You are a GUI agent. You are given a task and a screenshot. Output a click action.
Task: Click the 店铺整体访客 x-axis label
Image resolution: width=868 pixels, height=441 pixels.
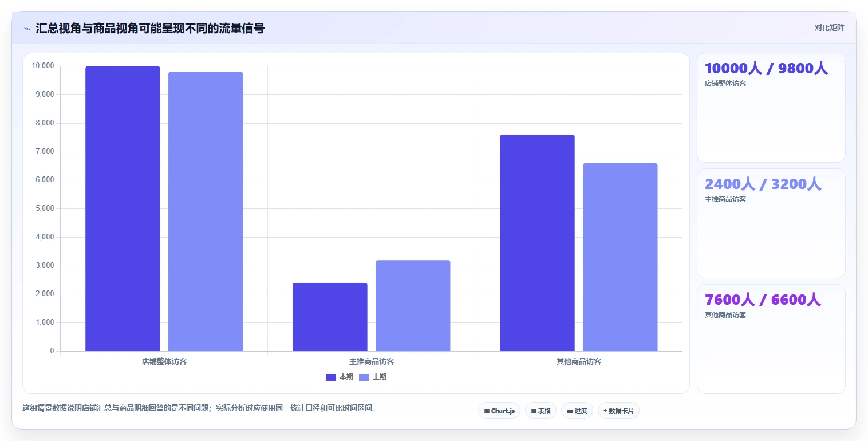coord(164,362)
